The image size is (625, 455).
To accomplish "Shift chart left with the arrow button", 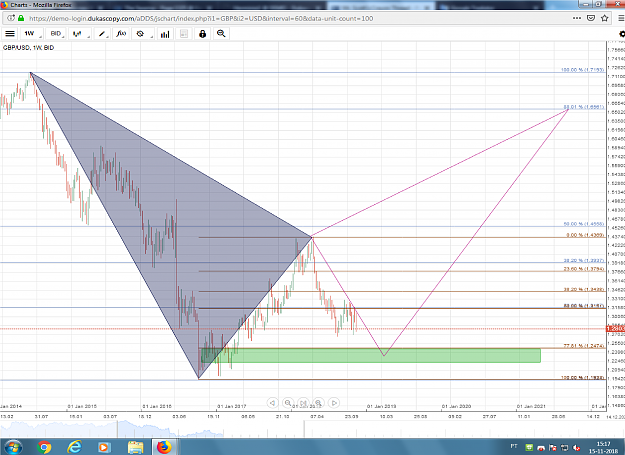I will 272,403.
